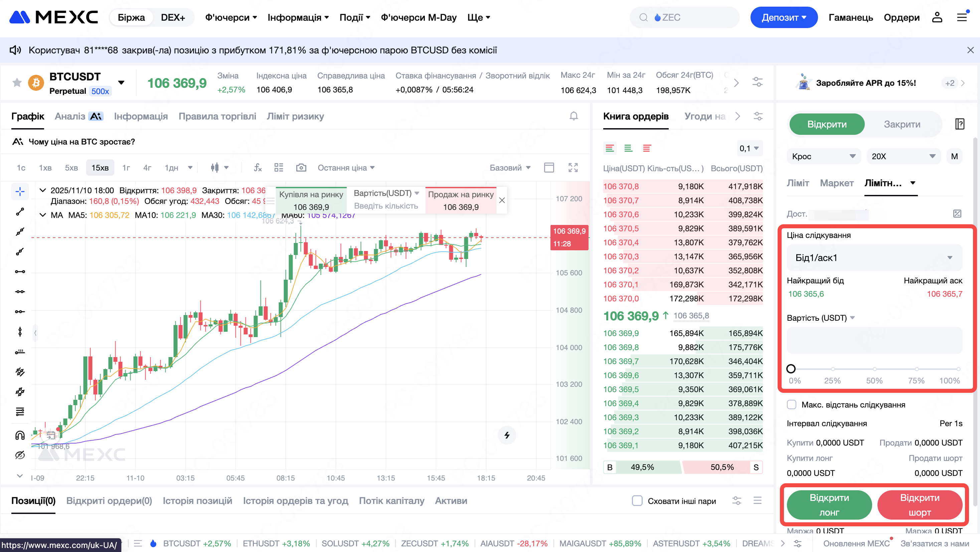The width and height of the screenshot is (980, 552).
Task: Add BTCUSDT to favorites star
Action: (17, 82)
